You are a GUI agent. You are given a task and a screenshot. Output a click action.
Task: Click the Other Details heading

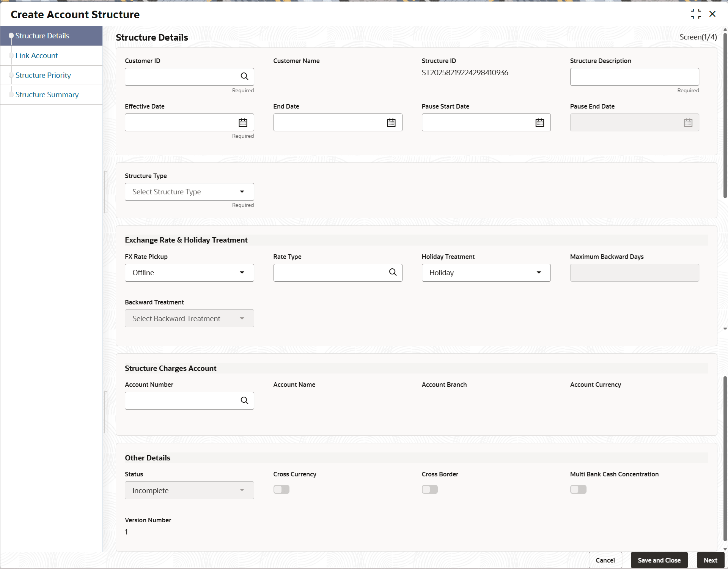click(x=148, y=458)
